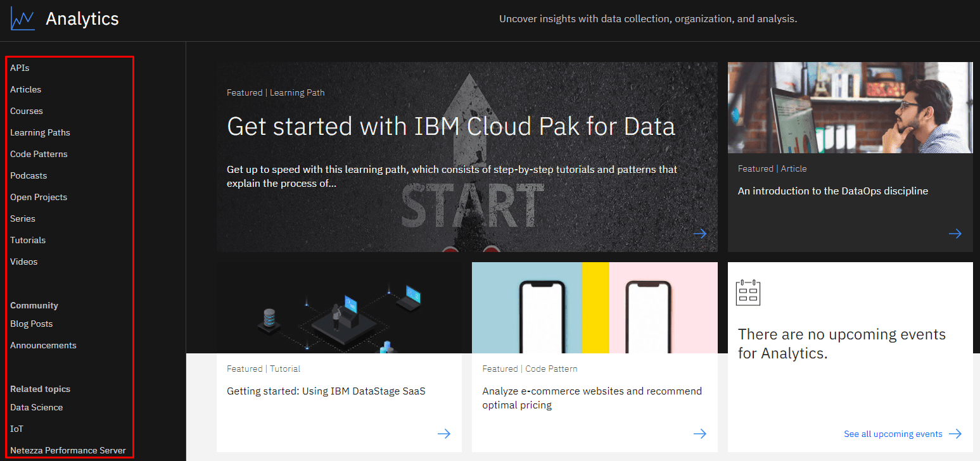Screen dimensions: 980x461
Task: Click the calendar icon in events card
Action: (748, 293)
